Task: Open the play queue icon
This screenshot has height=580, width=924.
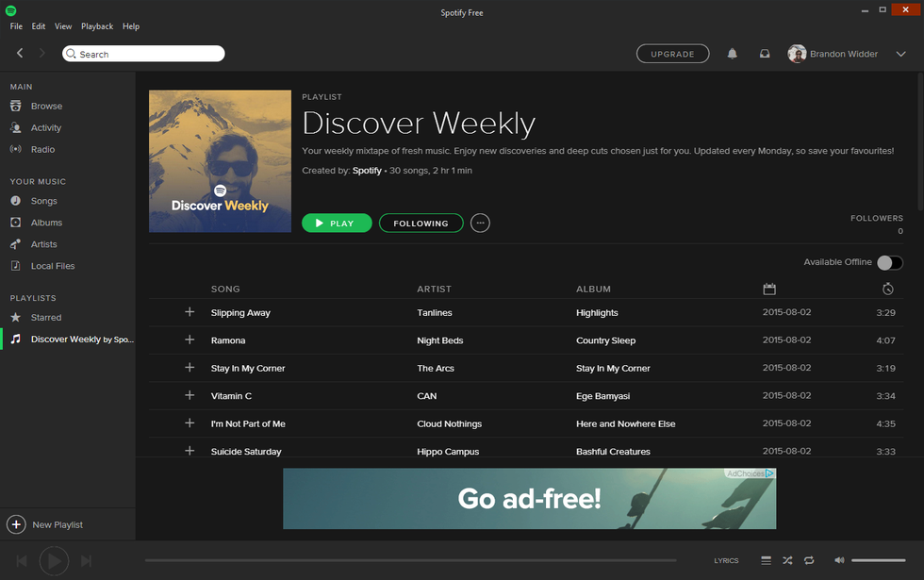Action: pos(766,560)
